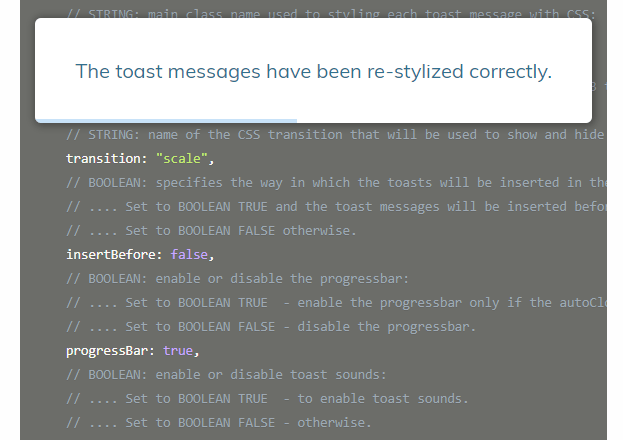
Task: Click the insertBefore property name
Action: pos(112,254)
